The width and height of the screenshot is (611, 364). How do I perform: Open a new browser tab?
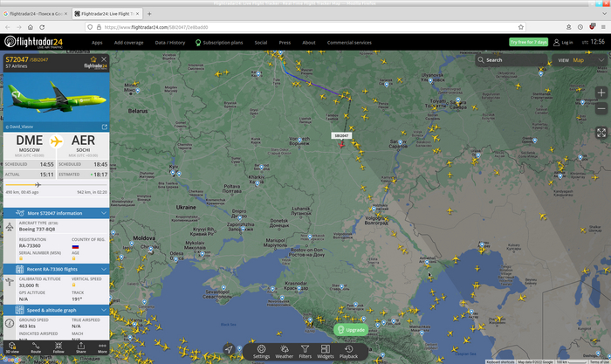149,14
